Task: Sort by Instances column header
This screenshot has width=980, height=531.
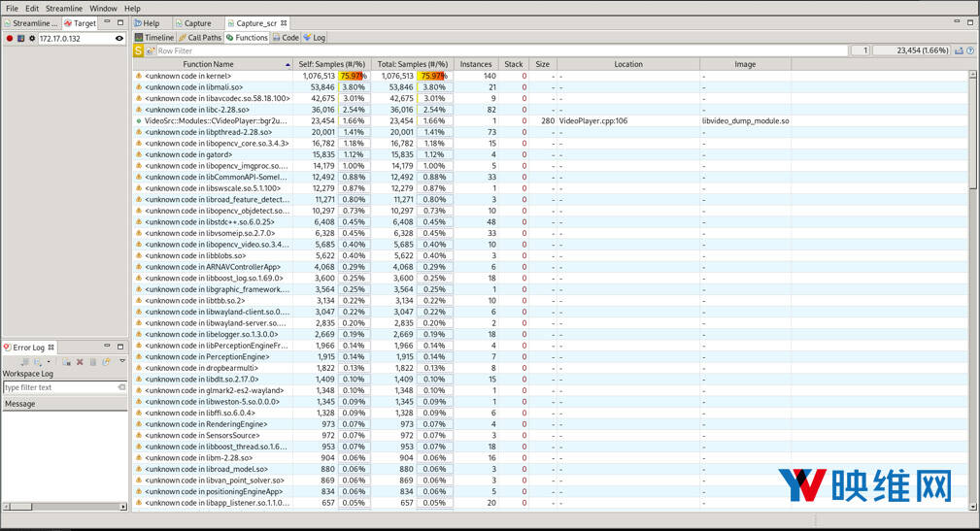Action: coord(475,64)
